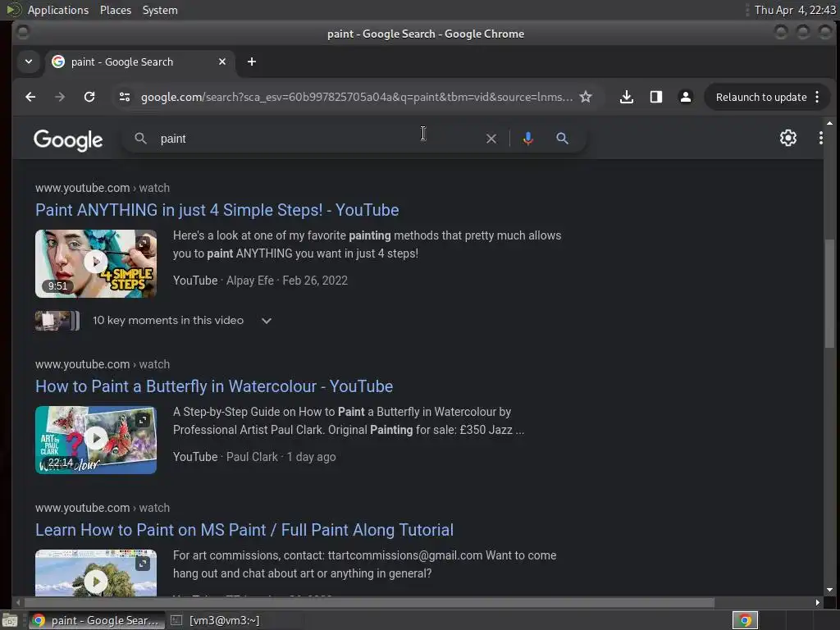This screenshot has height=630, width=840.
Task: Open the Chrome profile icon
Action: point(685,97)
